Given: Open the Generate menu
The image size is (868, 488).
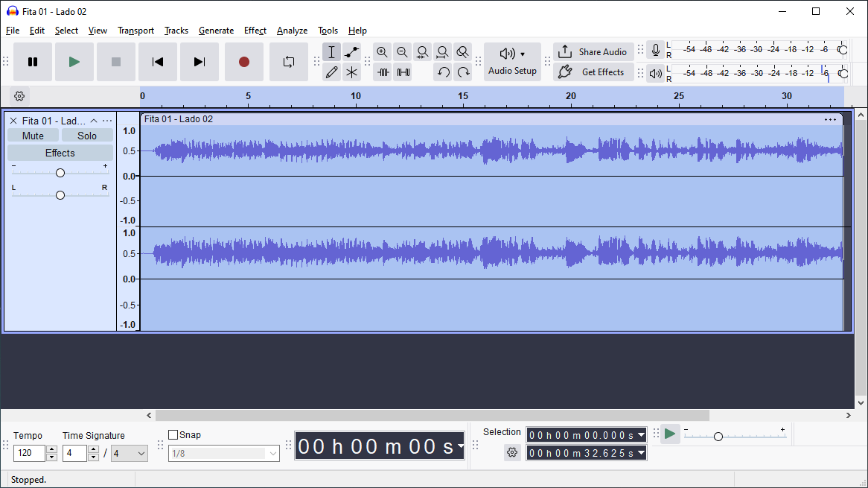Looking at the screenshot, I should coord(216,31).
